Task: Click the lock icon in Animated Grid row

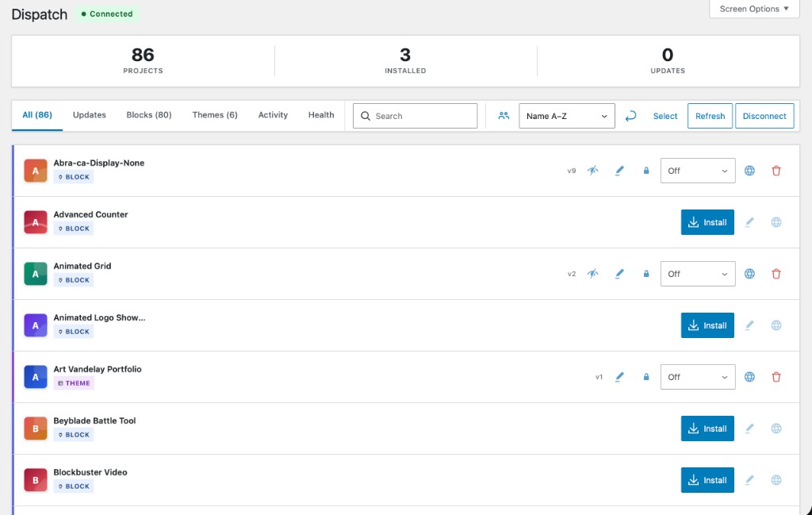Action: [646, 274]
